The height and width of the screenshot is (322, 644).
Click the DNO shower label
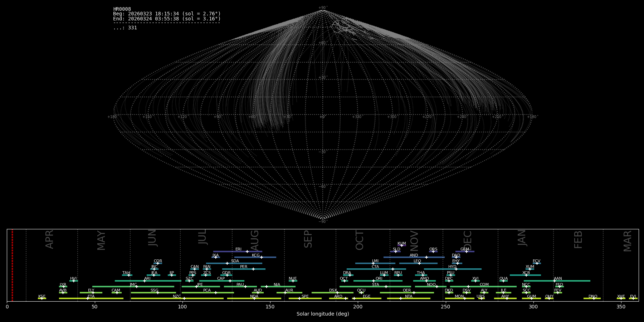pos(593,297)
